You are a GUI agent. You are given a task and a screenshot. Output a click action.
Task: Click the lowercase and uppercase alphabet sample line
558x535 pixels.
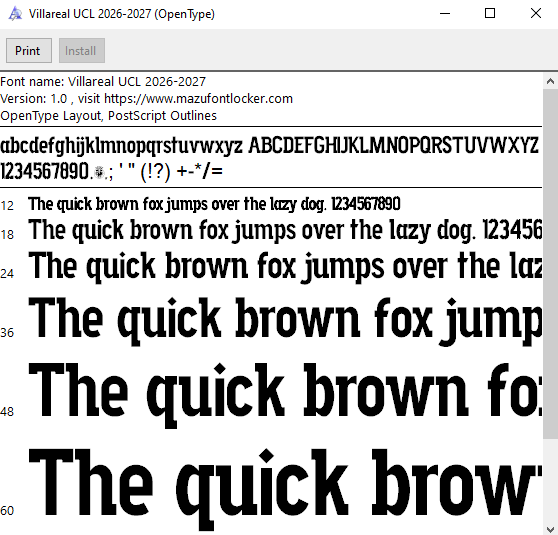[x=269, y=146]
